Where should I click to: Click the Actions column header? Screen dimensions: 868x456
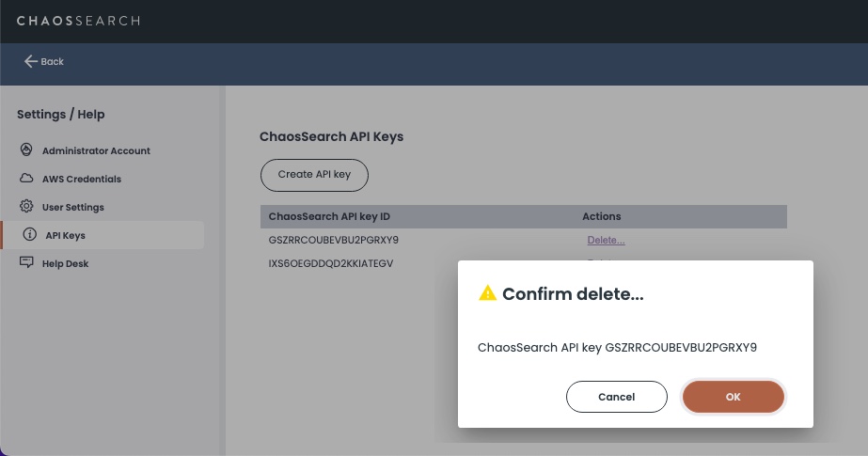601,216
